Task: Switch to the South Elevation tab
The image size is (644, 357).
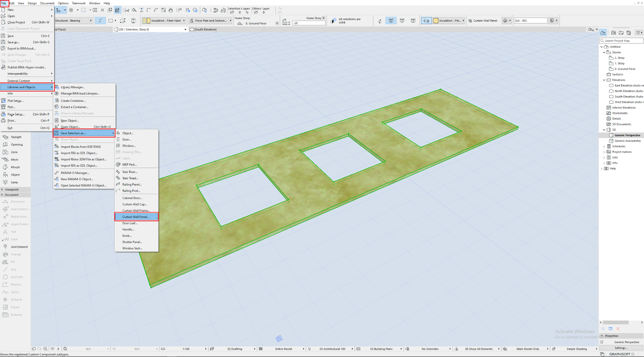Action: (x=206, y=29)
